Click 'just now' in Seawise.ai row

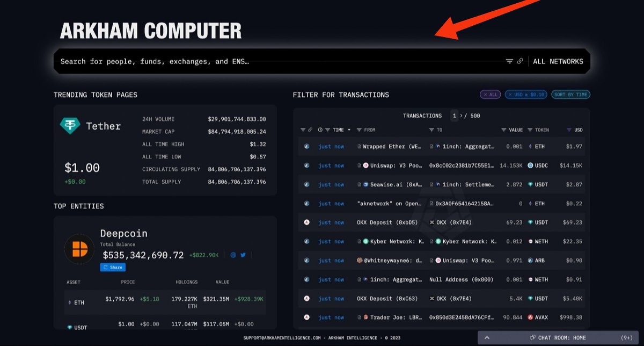[x=331, y=184]
